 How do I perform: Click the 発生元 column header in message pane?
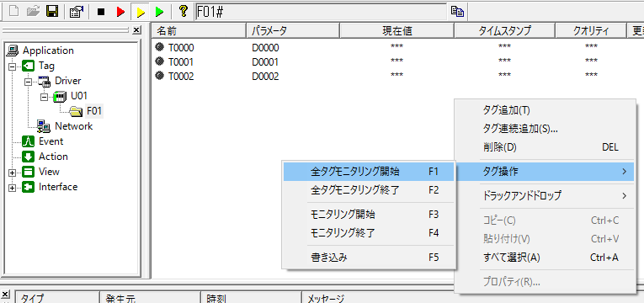[x=150, y=298]
